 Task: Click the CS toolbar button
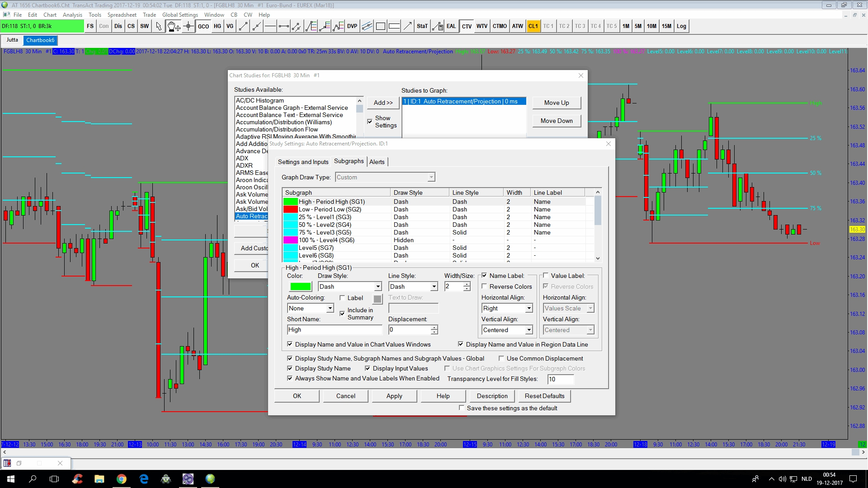coord(131,26)
